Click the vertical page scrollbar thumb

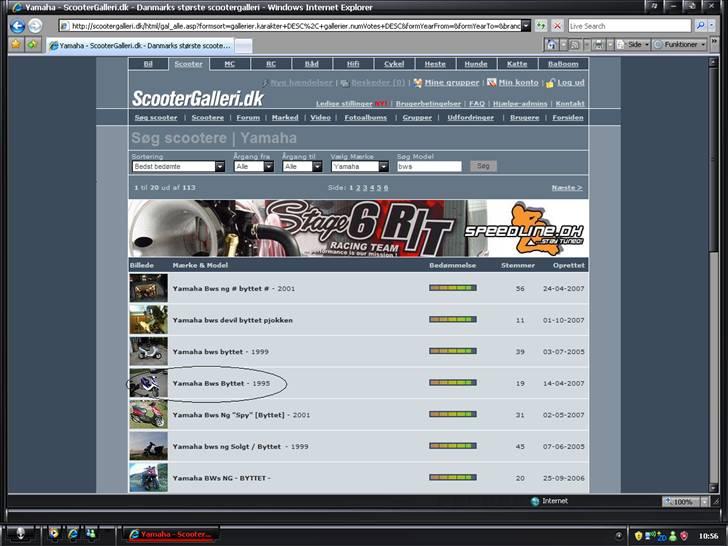click(x=714, y=159)
